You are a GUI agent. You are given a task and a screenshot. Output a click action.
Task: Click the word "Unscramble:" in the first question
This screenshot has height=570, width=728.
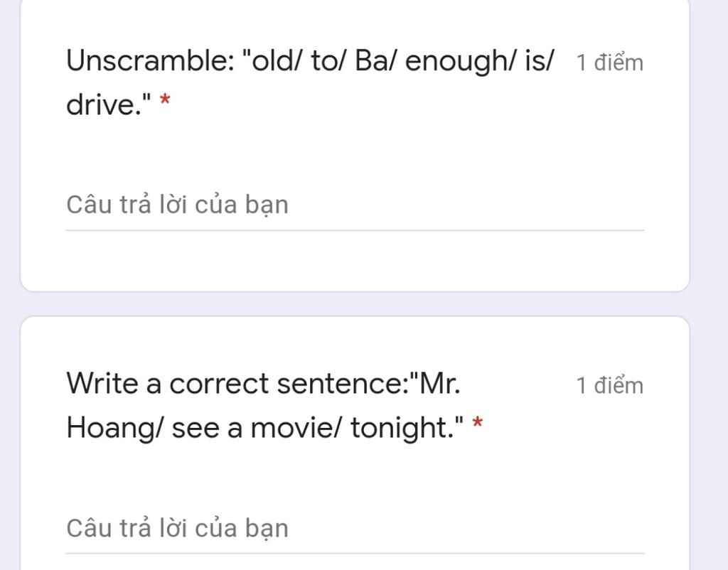[x=151, y=61]
